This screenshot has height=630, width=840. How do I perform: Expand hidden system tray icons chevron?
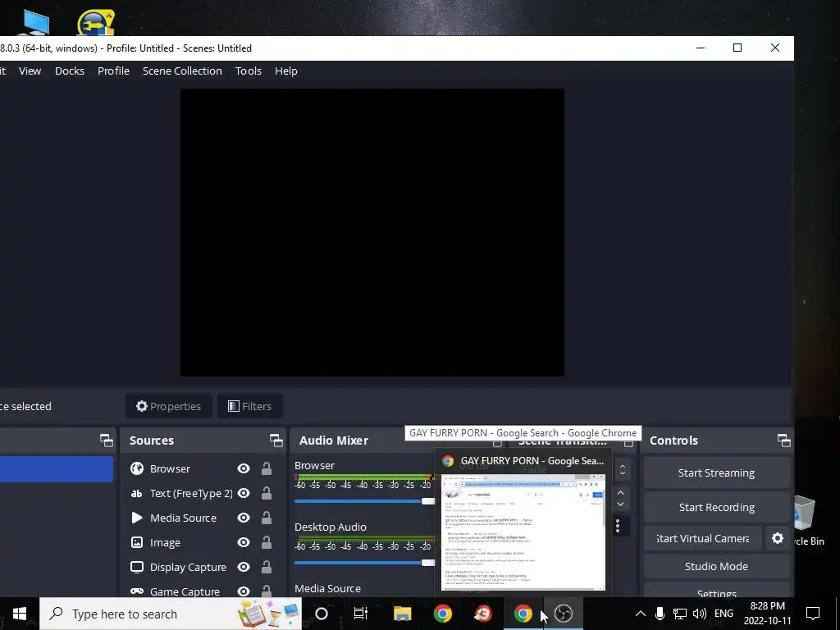pyautogui.click(x=640, y=614)
